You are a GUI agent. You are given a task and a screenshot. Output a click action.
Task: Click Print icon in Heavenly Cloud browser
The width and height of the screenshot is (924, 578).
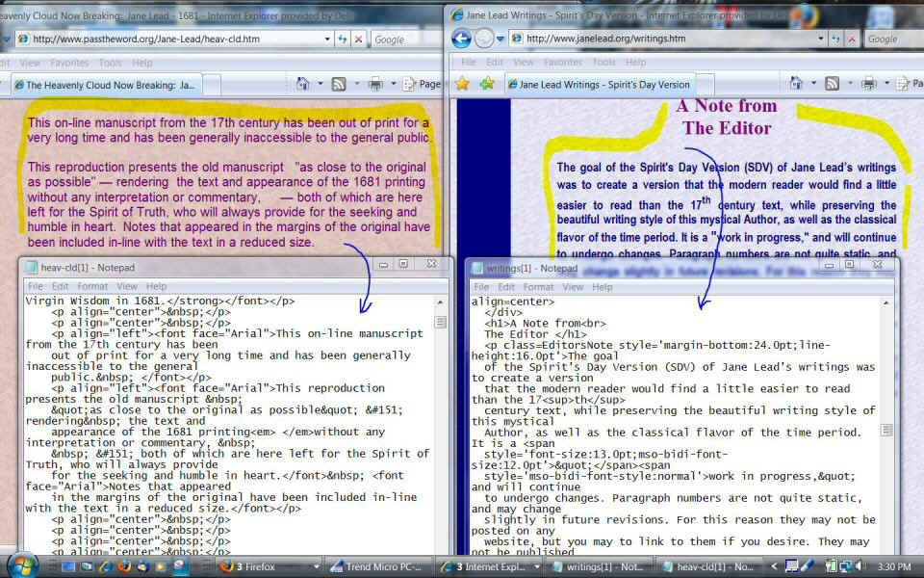coord(375,85)
